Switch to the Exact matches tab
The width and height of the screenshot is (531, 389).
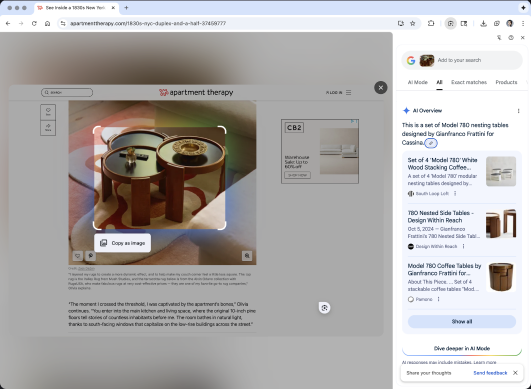tap(469, 82)
